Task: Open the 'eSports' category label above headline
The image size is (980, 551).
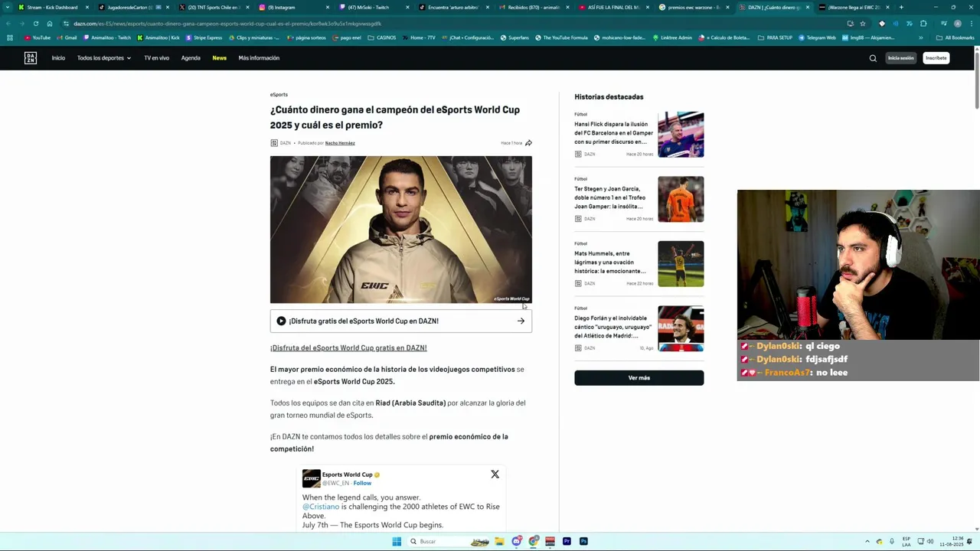Action: point(279,95)
